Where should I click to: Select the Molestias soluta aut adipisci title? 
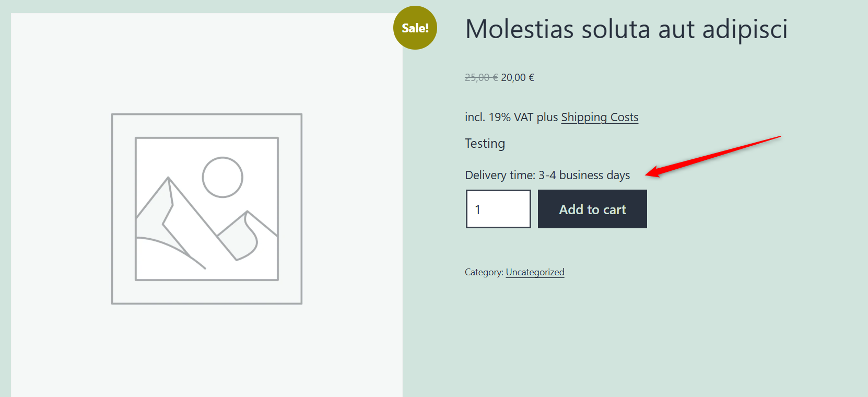[626, 29]
